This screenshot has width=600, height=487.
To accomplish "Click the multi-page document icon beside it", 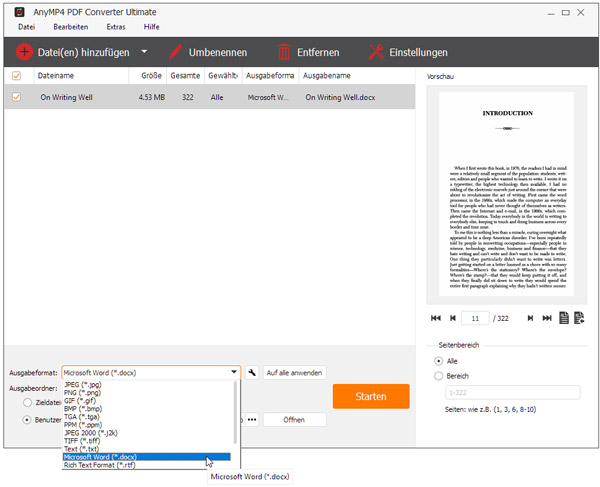I will coord(579,318).
